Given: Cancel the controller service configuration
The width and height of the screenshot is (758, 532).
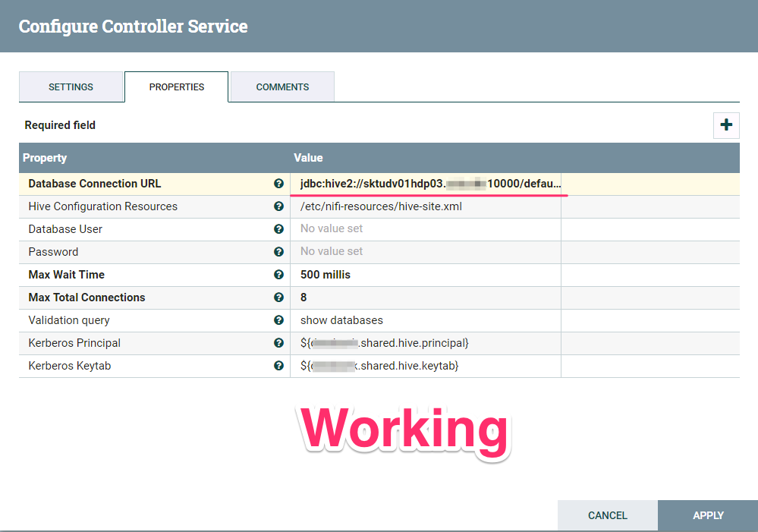Looking at the screenshot, I should [607, 515].
